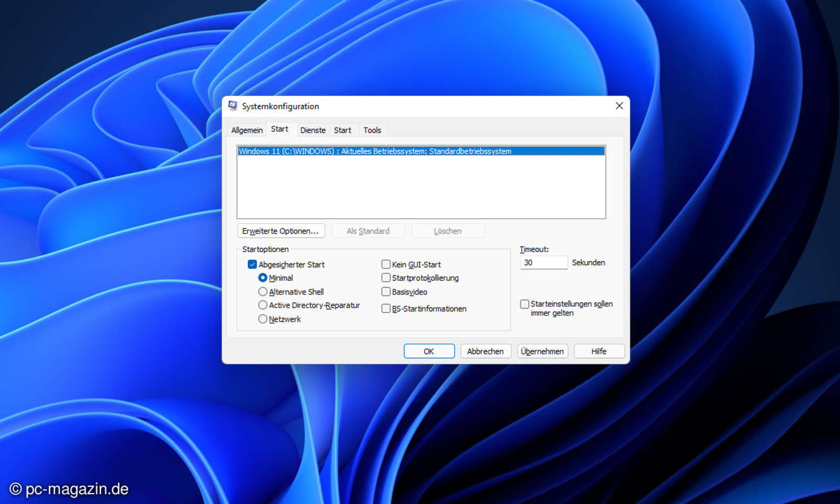Select the Netzwerk radio button
Viewport: 840px width, 504px height.
pyautogui.click(x=262, y=319)
